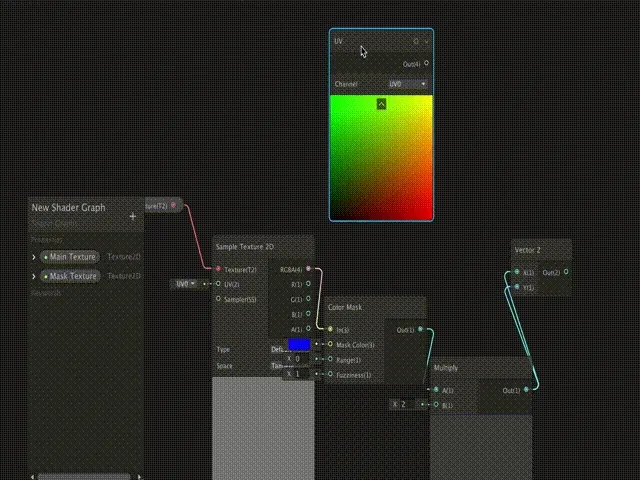Open the Channel UV0 dropdown on UV node
Screen dimensions: 640x480
[x=408, y=84]
